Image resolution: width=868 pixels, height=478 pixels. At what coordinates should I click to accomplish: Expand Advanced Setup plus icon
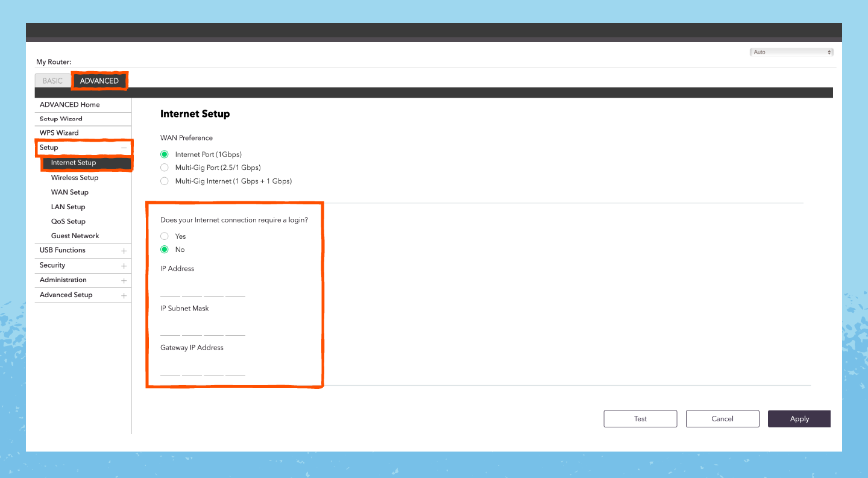tap(124, 296)
